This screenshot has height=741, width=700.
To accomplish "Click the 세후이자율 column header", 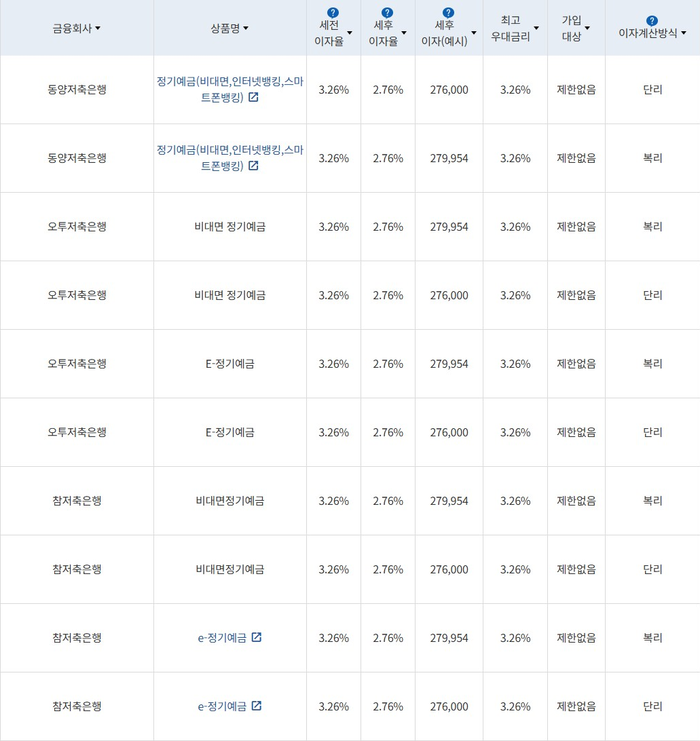I will (387, 27).
